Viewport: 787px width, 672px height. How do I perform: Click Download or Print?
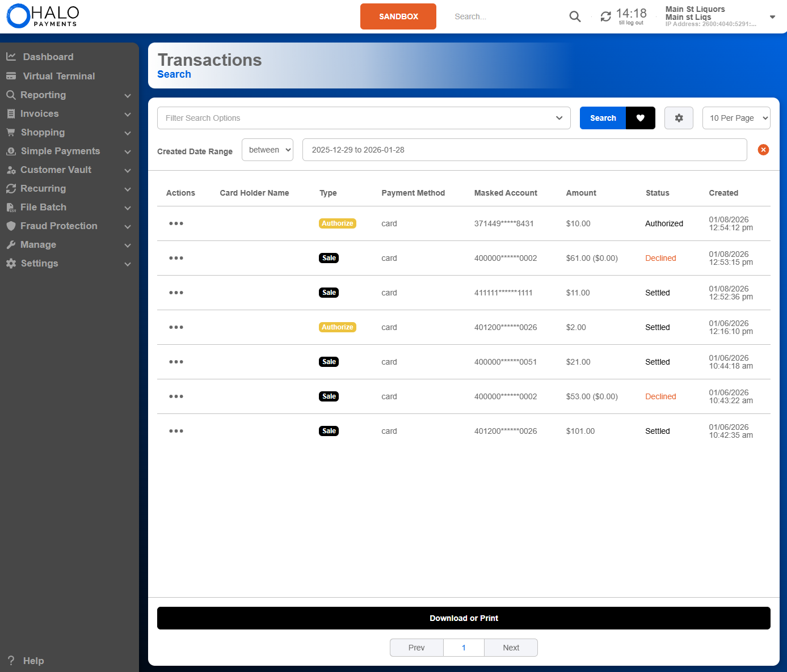464,618
